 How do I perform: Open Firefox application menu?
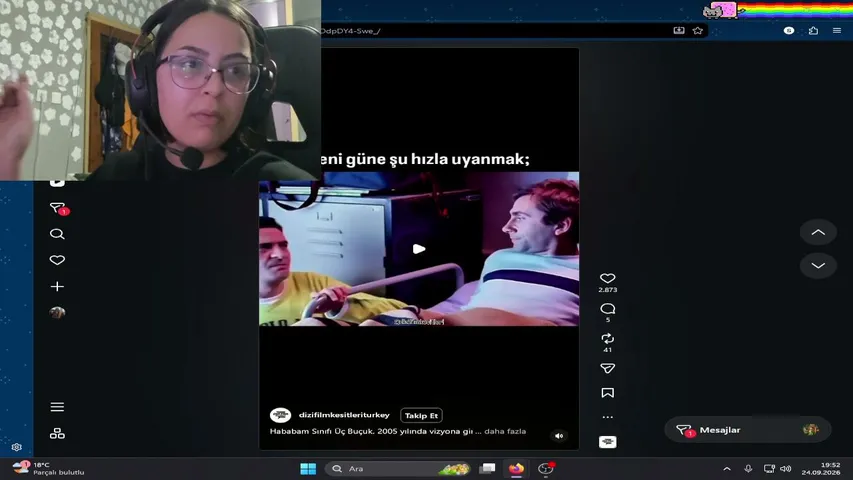tap(837, 30)
